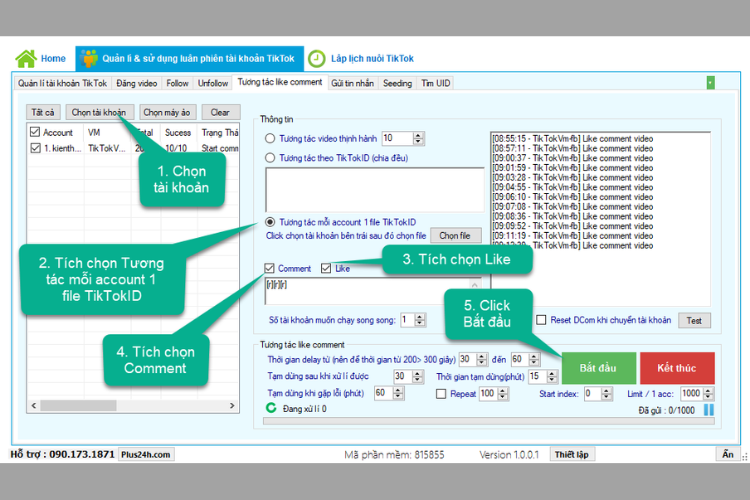This screenshot has height=500, width=750.
Task: Select Tương tác video thịnh hành radio
Action: click(x=270, y=138)
